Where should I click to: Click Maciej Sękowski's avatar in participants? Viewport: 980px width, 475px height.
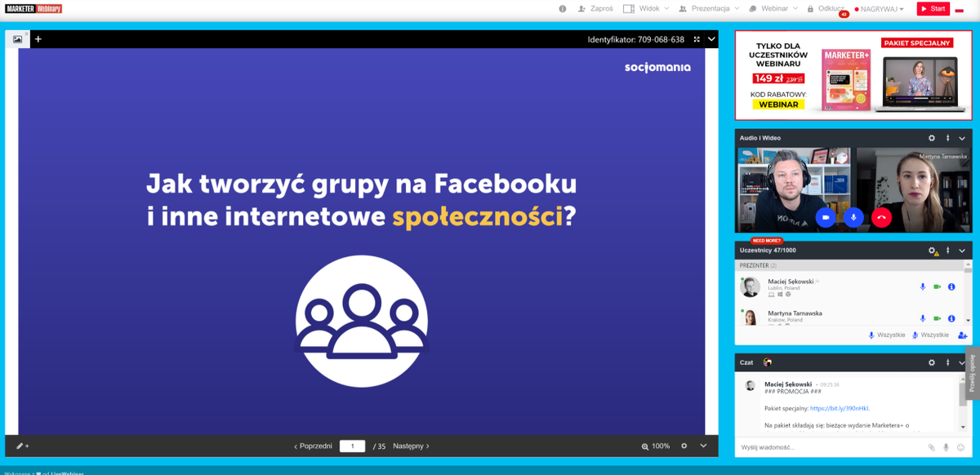coord(750,286)
